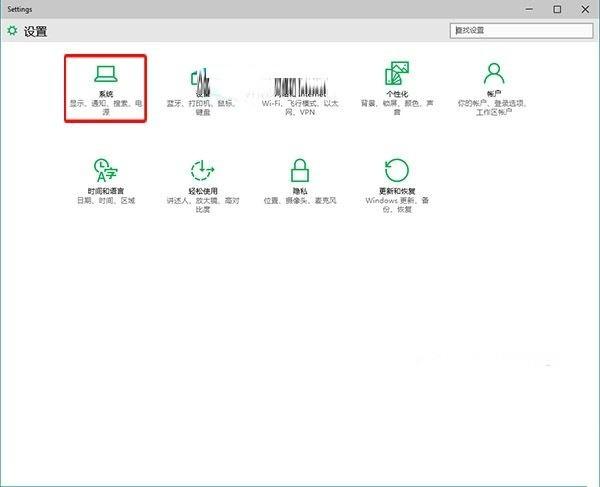Open Update & recovery (更新和恢复) icon
Screen dimensions: 600x487
pos(397,170)
